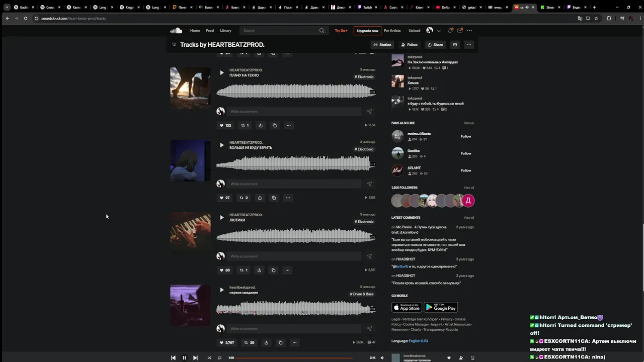Share the первое свидание track

(266, 342)
